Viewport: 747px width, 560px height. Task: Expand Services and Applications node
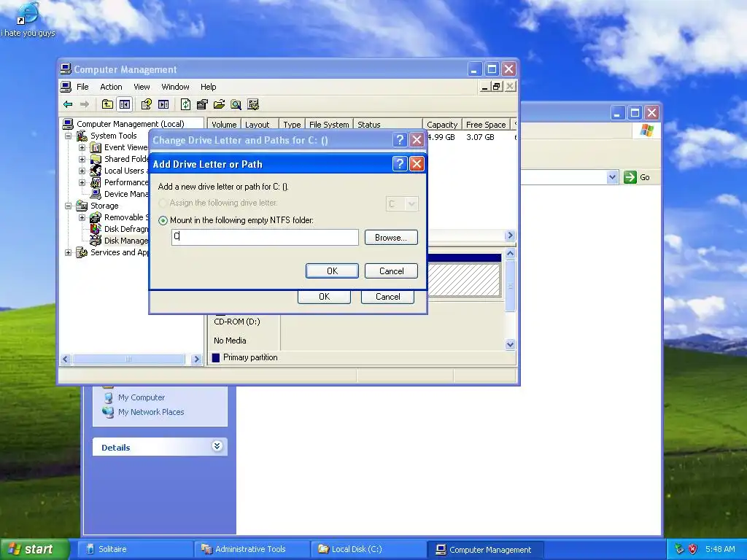tap(68, 252)
